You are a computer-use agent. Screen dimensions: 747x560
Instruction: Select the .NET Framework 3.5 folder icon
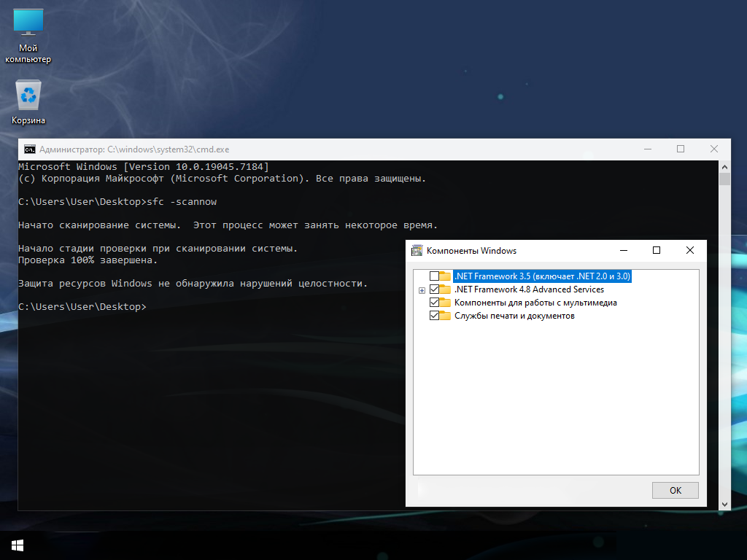445,276
